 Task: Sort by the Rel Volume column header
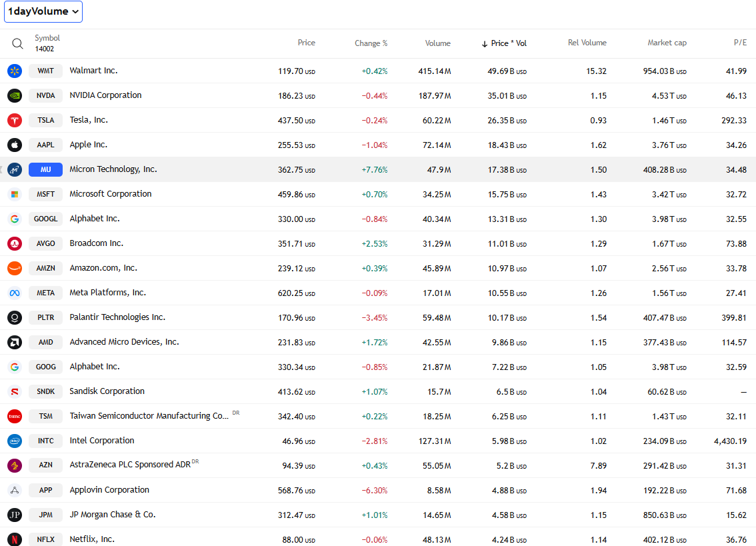pos(587,43)
